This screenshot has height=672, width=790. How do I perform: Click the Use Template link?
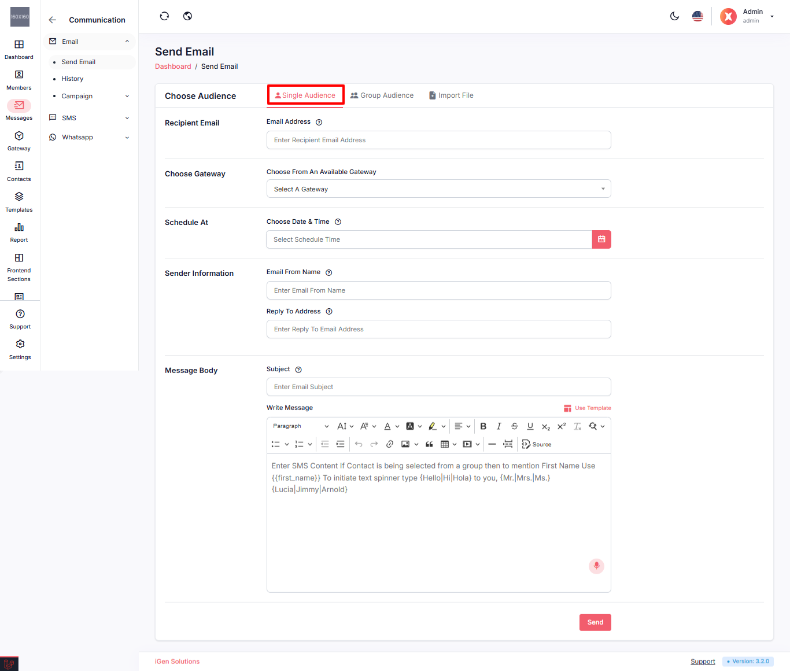(x=588, y=408)
